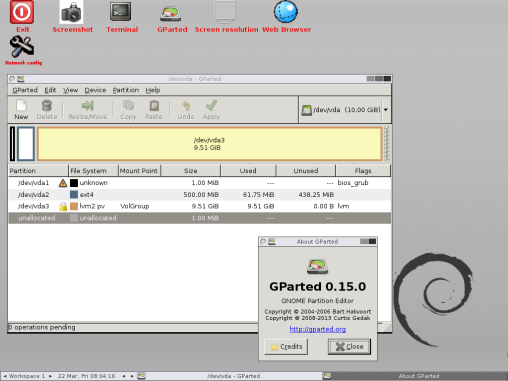The width and height of the screenshot is (508, 381).
Task: Open the Help menu
Action: pos(153,90)
